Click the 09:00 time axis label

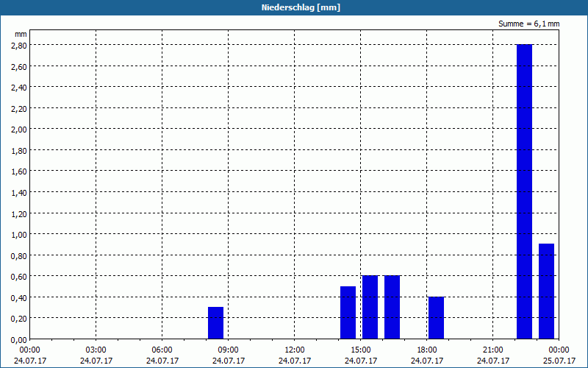pos(229,350)
